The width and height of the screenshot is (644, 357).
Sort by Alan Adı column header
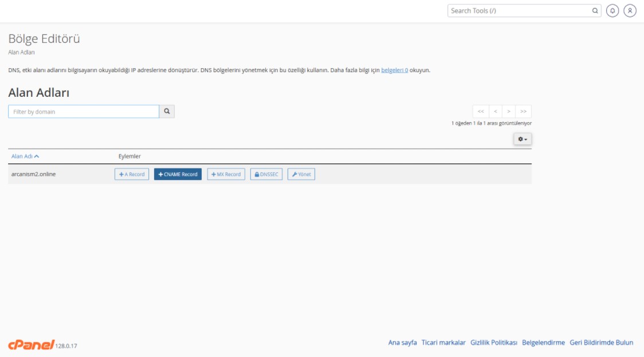(25, 156)
